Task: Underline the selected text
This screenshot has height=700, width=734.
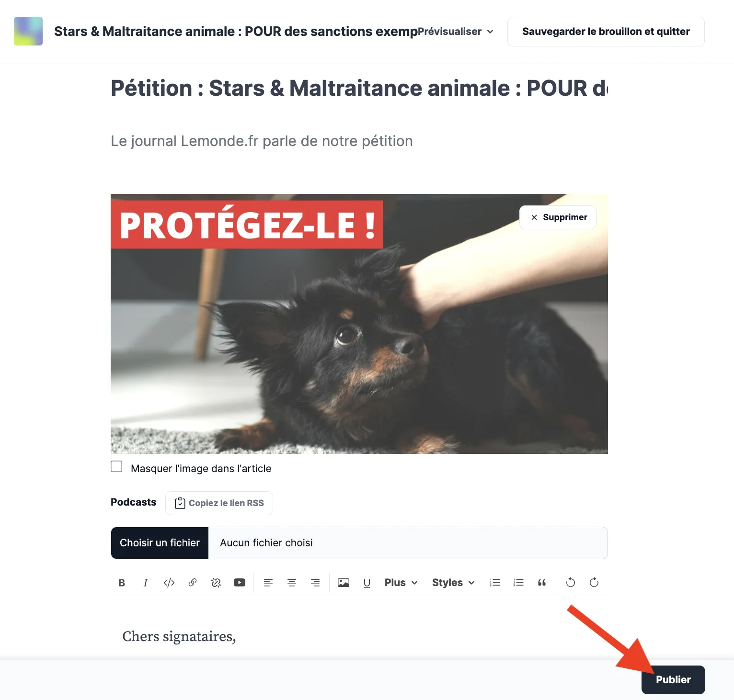Action: [x=367, y=583]
